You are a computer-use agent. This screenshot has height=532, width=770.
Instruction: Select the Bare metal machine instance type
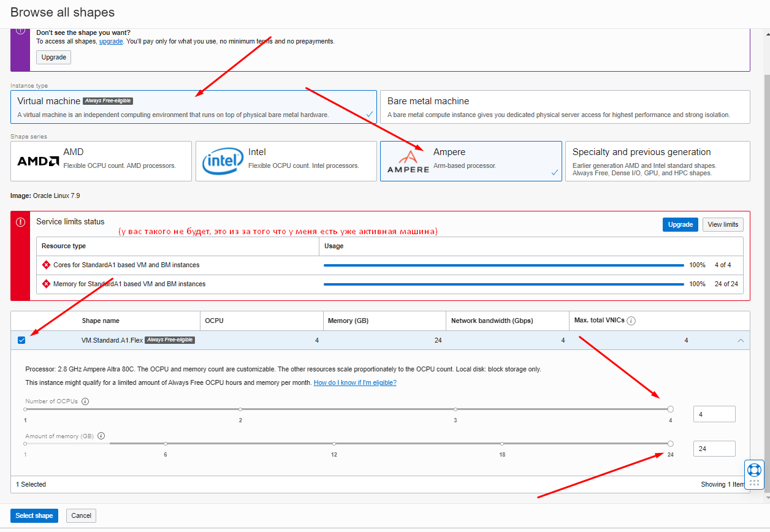point(565,107)
